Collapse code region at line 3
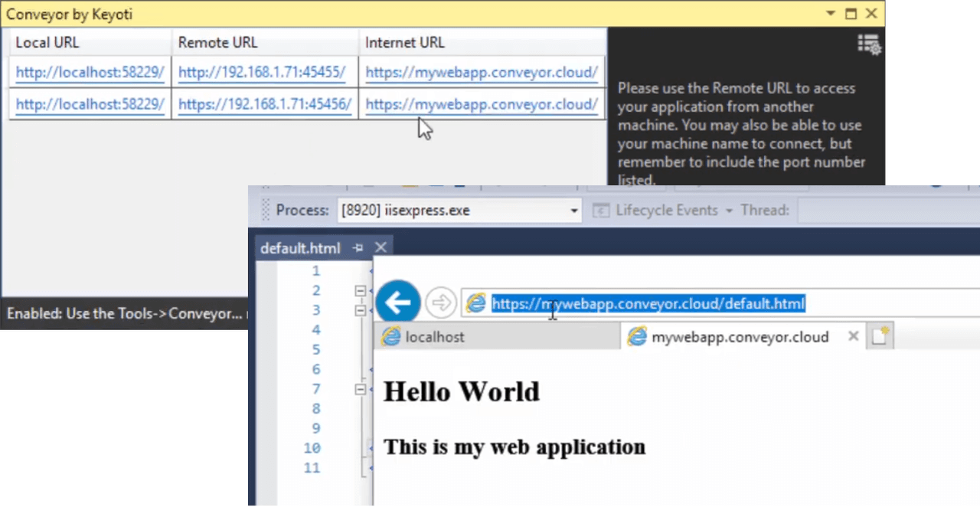Image resolution: width=980 pixels, height=507 pixels. [x=360, y=311]
